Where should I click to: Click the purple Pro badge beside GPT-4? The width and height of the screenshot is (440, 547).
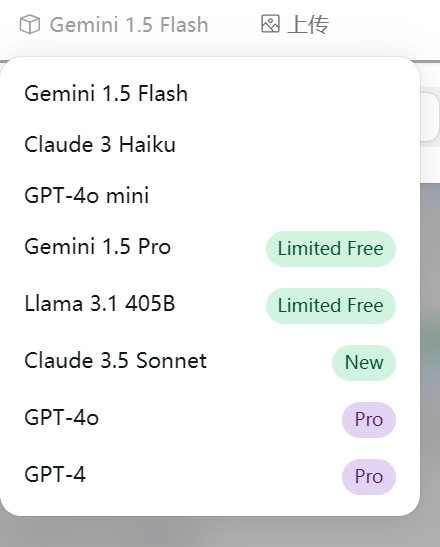click(369, 477)
